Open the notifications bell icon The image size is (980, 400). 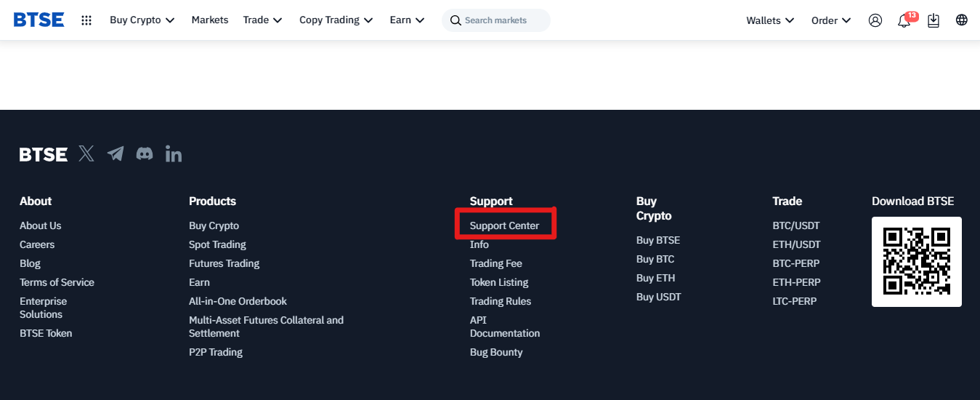pos(904,20)
